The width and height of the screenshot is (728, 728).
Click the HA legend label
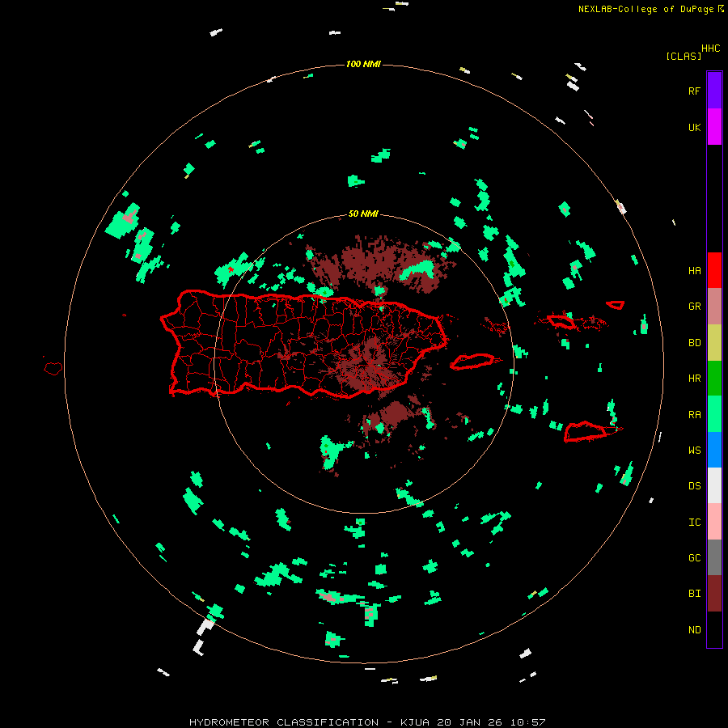694,271
